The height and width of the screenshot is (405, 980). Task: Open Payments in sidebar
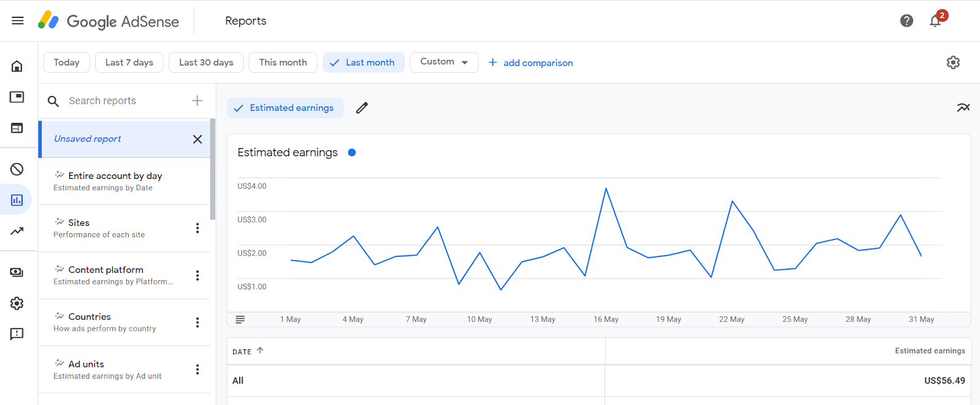click(17, 272)
